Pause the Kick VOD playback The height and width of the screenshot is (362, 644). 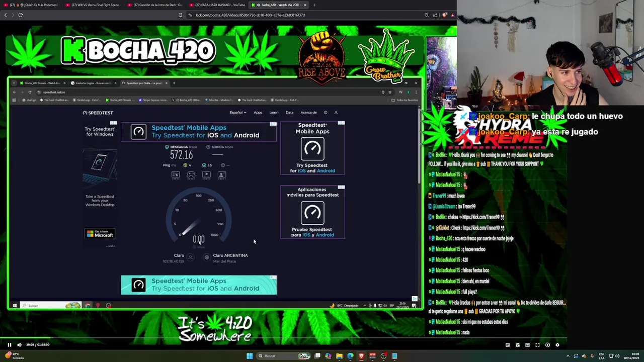(9, 345)
